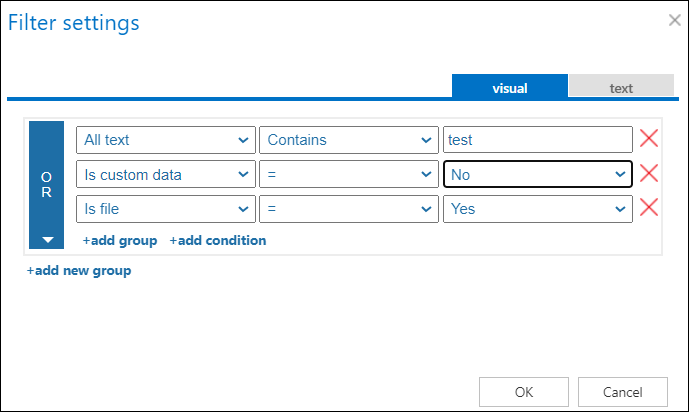This screenshot has width=689, height=414.
Task: Open the All text field dropdown
Action: 166,140
